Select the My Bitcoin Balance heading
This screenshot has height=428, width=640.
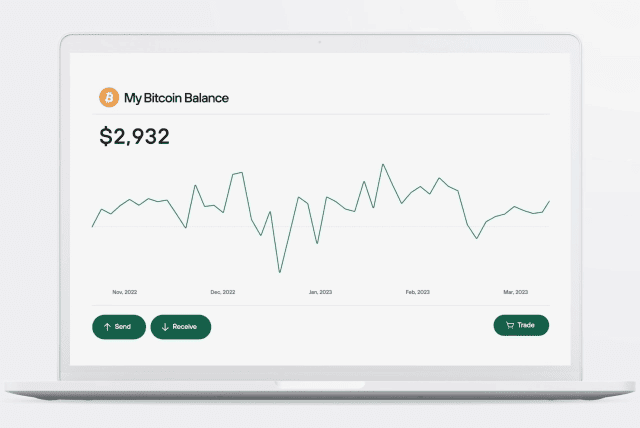(x=176, y=98)
